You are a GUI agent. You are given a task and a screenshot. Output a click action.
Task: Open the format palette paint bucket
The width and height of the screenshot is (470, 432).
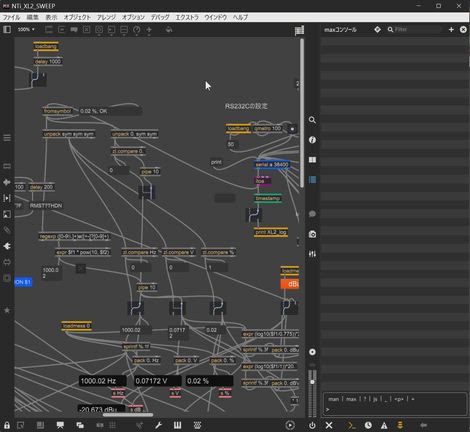point(169,29)
